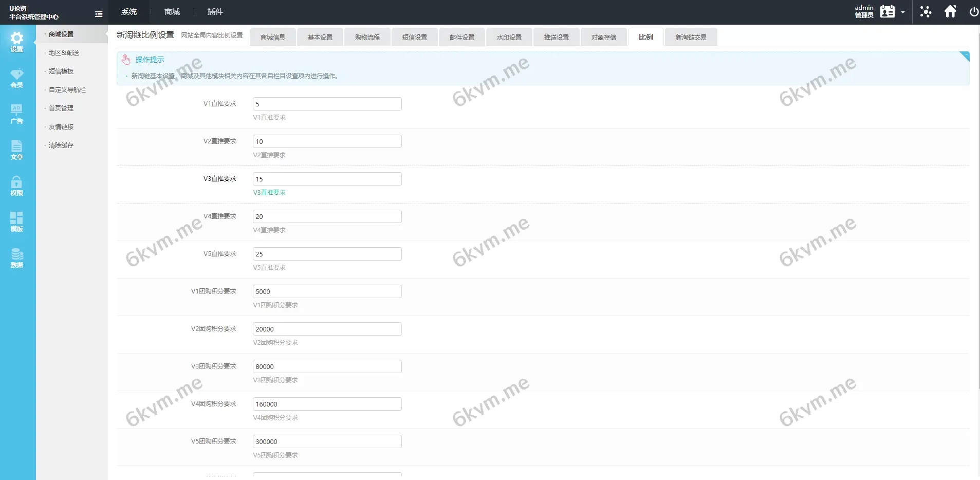Open 清除缓存 in the side menu
Image resolution: width=980 pixels, height=480 pixels.
point(61,145)
